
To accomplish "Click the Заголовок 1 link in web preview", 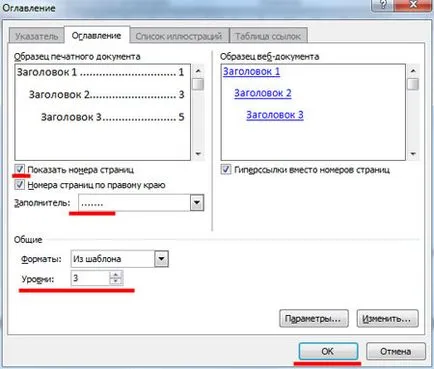I will [251, 71].
